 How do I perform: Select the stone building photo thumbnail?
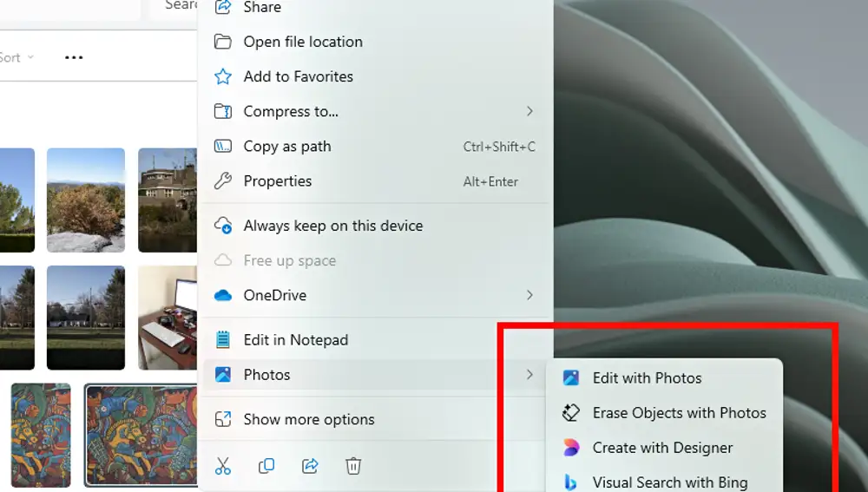click(168, 200)
